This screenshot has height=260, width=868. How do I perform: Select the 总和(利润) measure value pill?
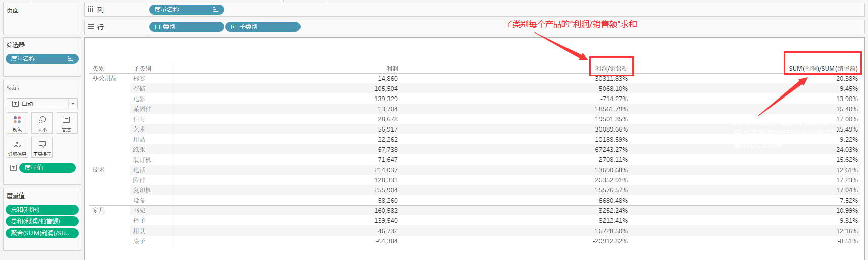(x=42, y=210)
